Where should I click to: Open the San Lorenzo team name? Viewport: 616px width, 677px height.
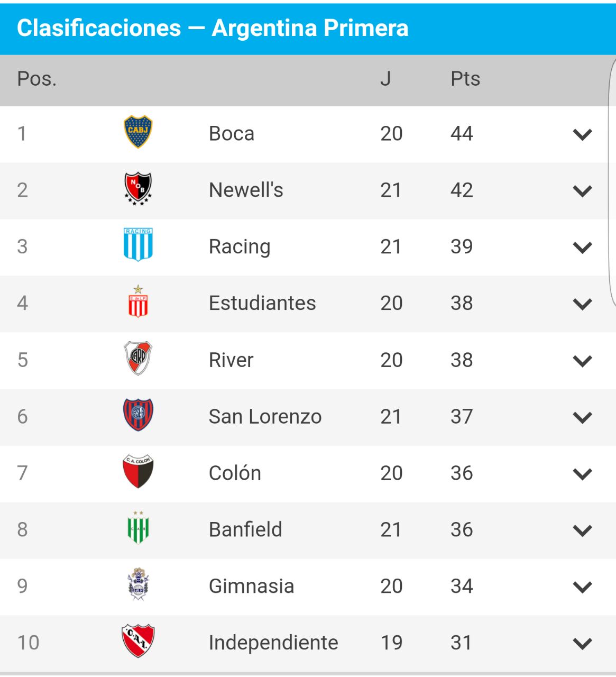(265, 416)
